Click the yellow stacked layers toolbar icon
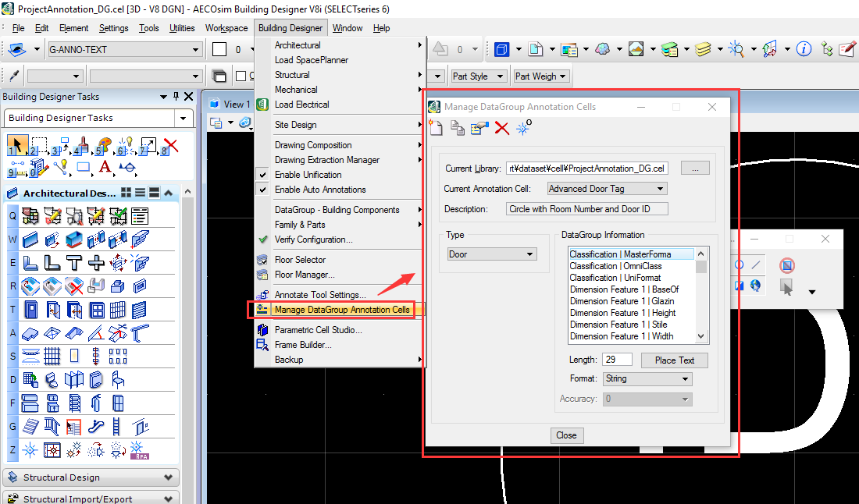Image resolution: width=859 pixels, height=504 pixels. tap(703, 49)
